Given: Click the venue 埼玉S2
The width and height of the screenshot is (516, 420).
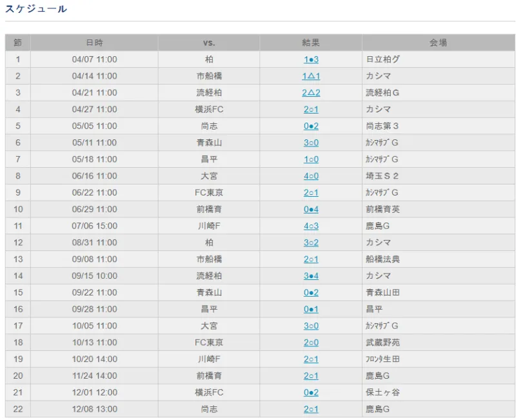Looking at the screenshot, I should (382, 176).
